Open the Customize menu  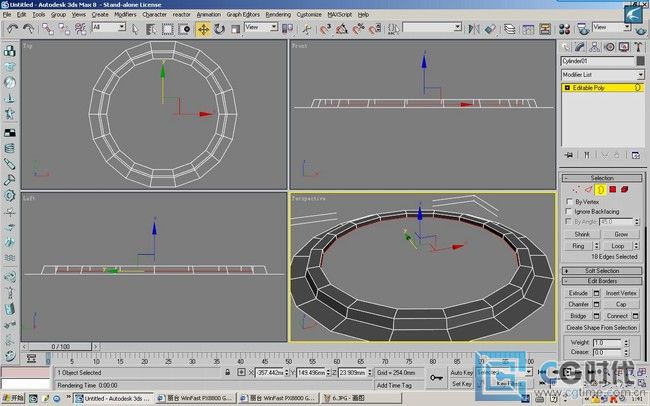(x=309, y=15)
